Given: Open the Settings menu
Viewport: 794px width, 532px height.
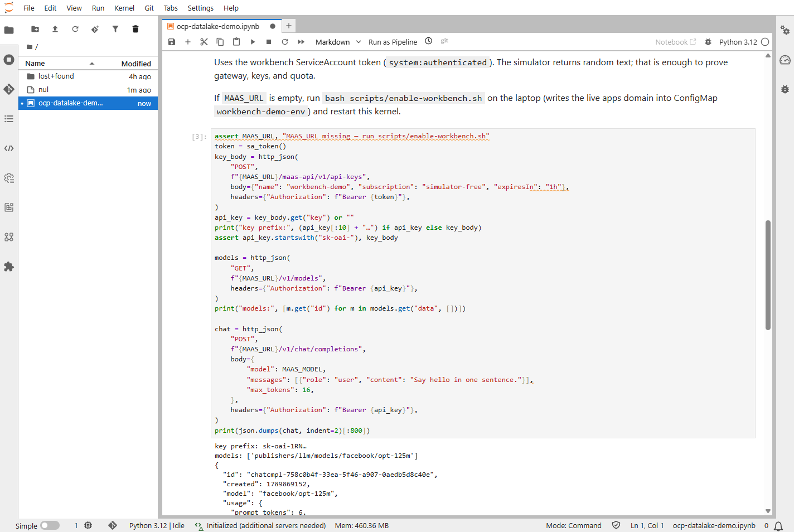Looking at the screenshot, I should (201, 8).
